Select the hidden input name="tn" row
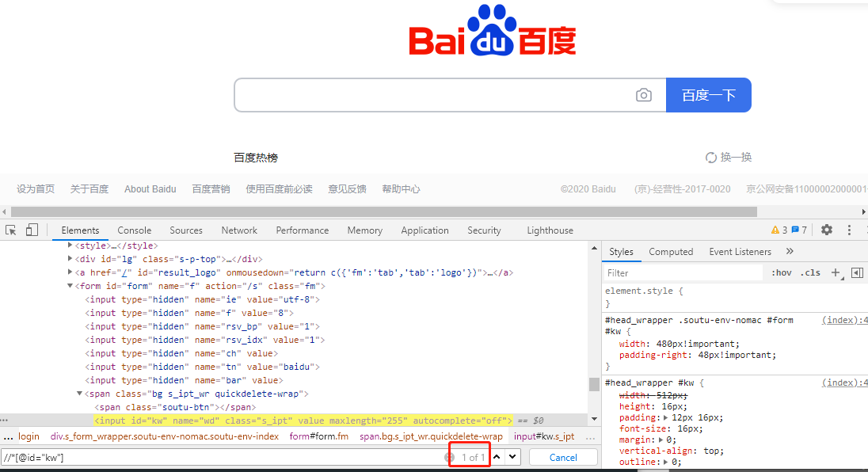Screen dimensions: 868x472 203,367
